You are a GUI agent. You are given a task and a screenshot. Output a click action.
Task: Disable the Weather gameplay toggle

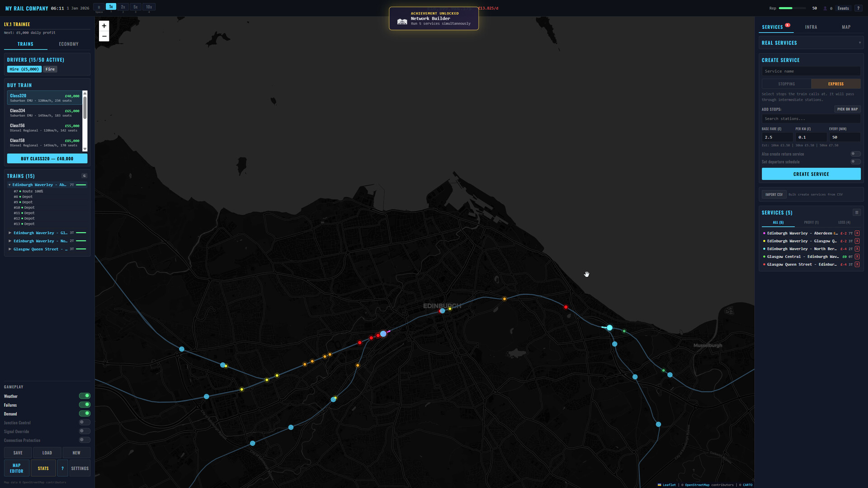(x=85, y=396)
